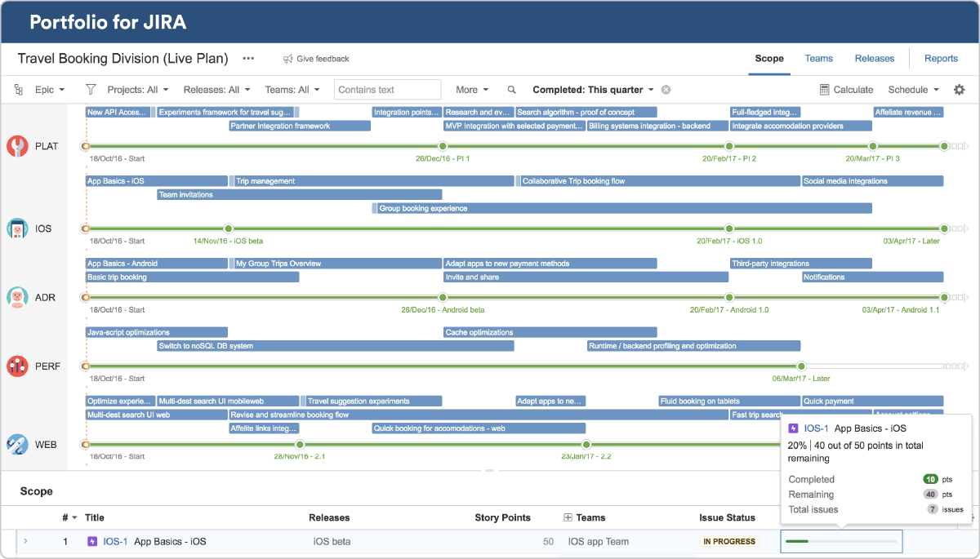
Task: Open the Epic hierarchy dropdown
Action: [41, 90]
